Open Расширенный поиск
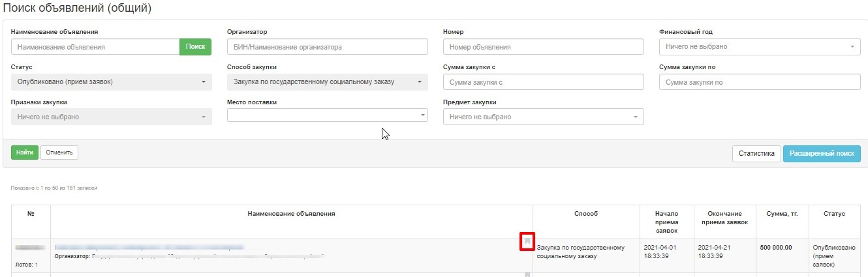Screen dimensions: 868x277 pos(822,154)
